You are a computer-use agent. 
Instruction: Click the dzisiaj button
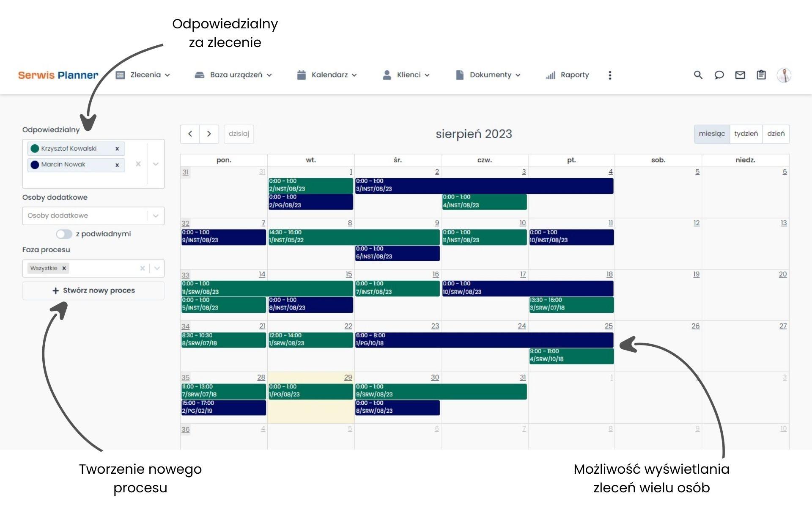[x=239, y=134]
